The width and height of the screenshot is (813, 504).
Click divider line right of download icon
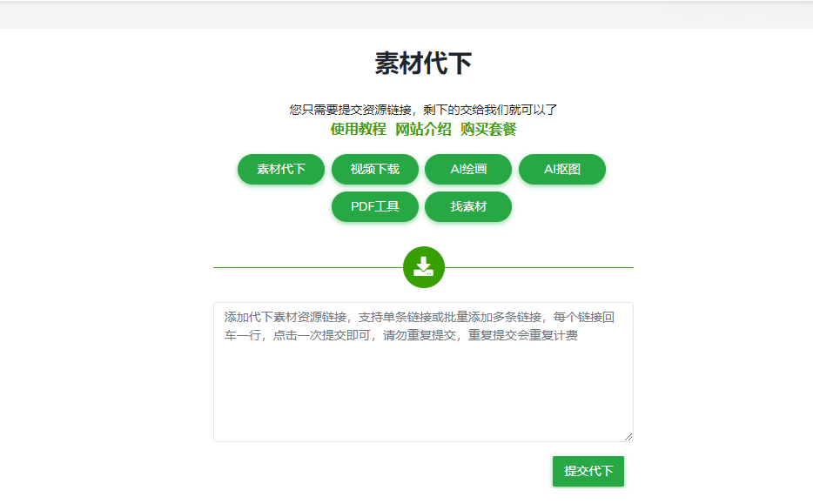[x=539, y=267]
